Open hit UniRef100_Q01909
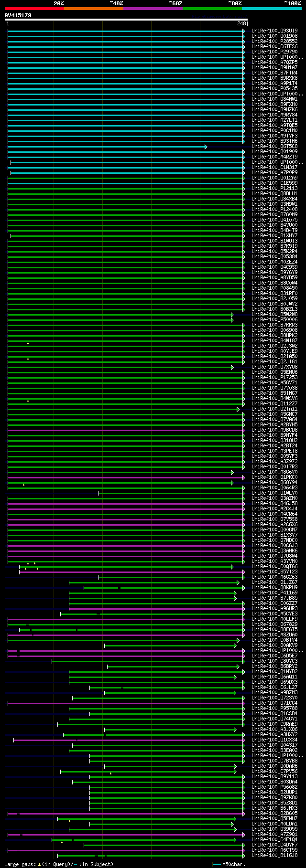Image resolution: width=306 pixels, height=868 pixels. (274, 152)
